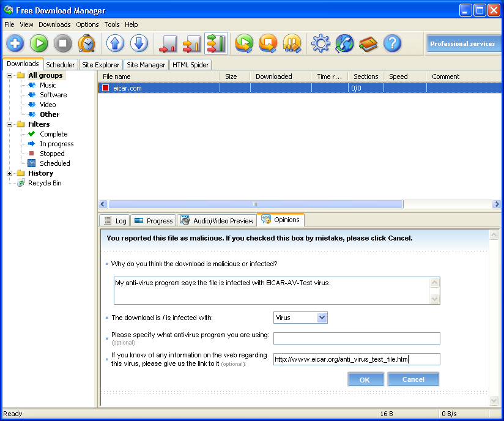504x421 pixels.
Task: Open the File menu
Action: click(9, 24)
